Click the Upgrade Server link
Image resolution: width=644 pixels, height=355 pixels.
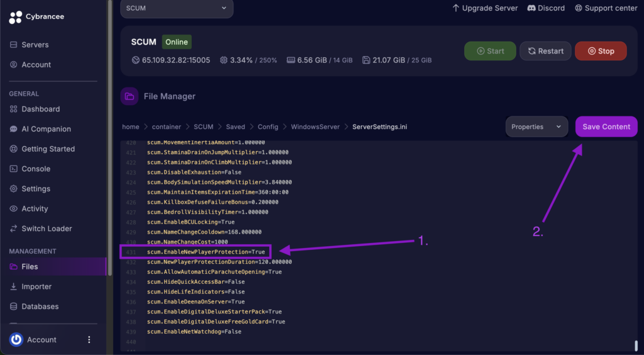point(485,8)
